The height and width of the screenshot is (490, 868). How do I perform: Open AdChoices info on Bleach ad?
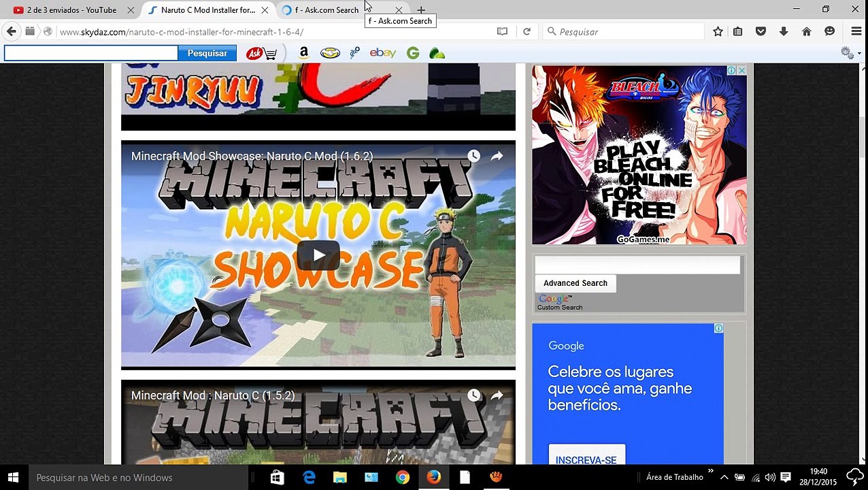coord(731,71)
